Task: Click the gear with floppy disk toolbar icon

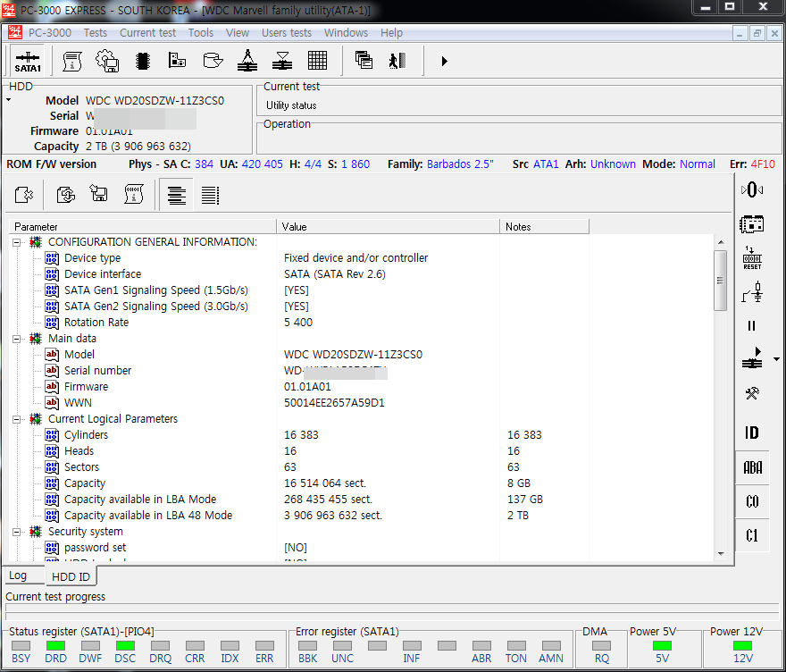Action: 107,61
